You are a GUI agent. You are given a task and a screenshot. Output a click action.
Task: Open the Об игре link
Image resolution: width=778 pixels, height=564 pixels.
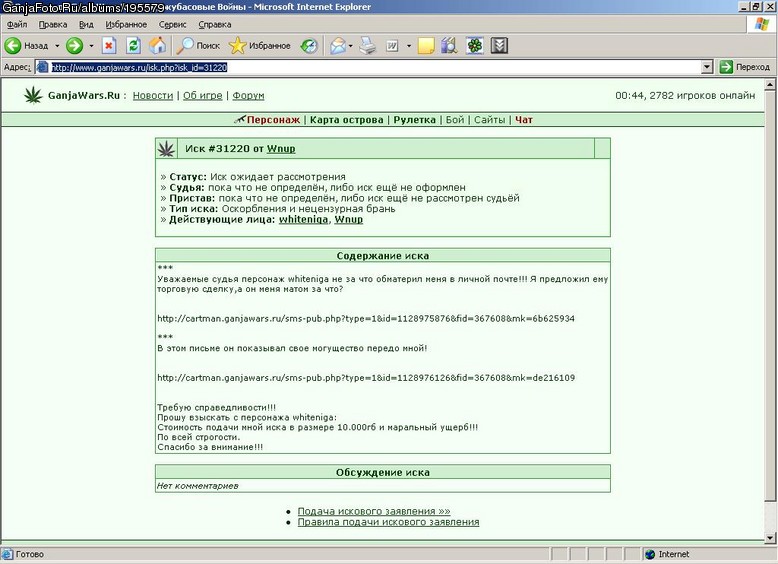pos(202,95)
